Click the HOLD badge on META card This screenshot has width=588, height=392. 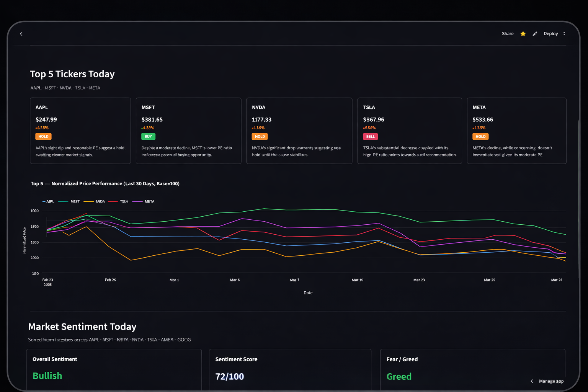(x=480, y=137)
